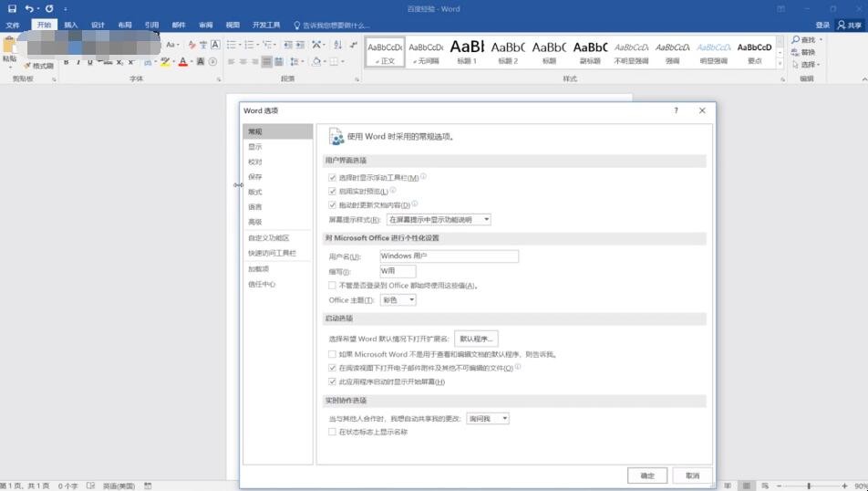This screenshot has width=868, height=491.
Task: Click the Default Programs (默认程序) button
Action: pos(477,339)
